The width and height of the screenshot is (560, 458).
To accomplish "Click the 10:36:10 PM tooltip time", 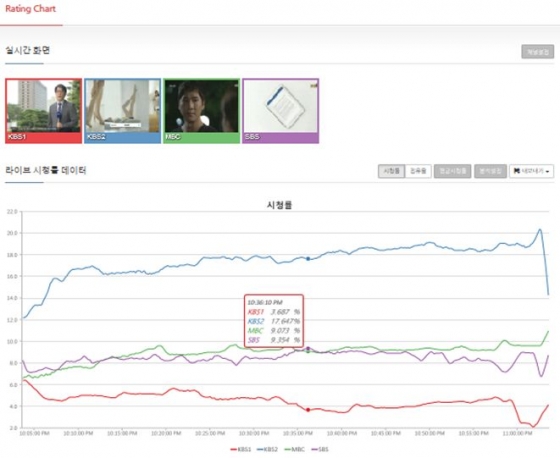I will point(265,303).
